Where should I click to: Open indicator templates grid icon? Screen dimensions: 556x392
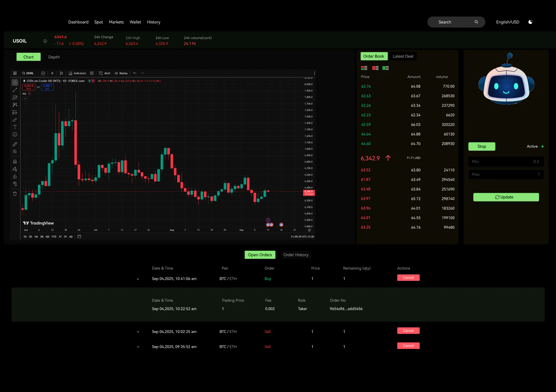tap(92, 73)
